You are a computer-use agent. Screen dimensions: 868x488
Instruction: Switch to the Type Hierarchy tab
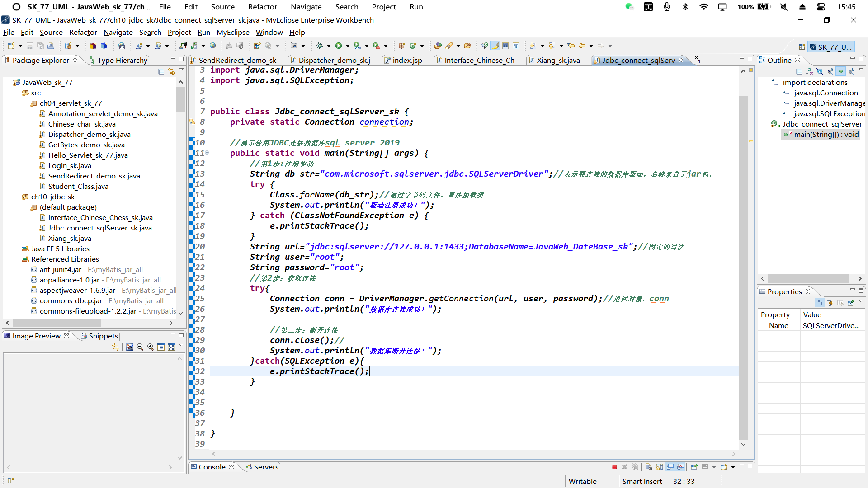click(118, 60)
